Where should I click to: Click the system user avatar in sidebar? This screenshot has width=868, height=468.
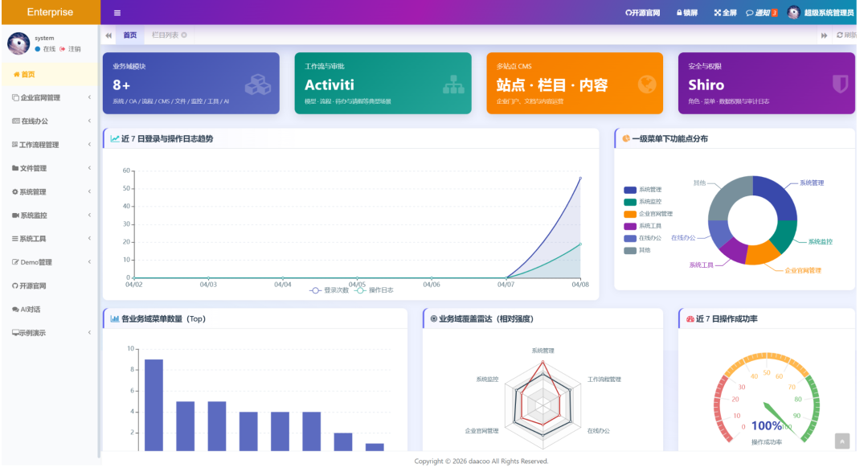pyautogui.click(x=18, y=43)
